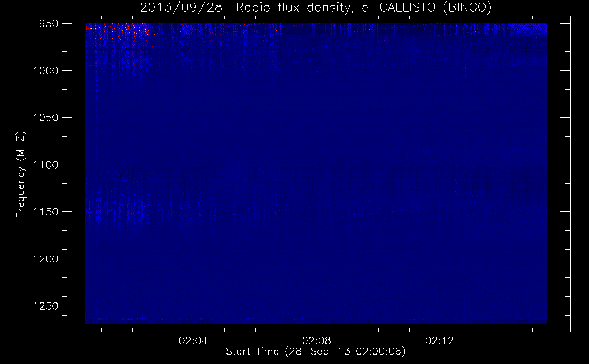The width and height of the screenshot is (589, 364).
Task: Select the 1100 frequency axis label
Action: pos(46,165)
